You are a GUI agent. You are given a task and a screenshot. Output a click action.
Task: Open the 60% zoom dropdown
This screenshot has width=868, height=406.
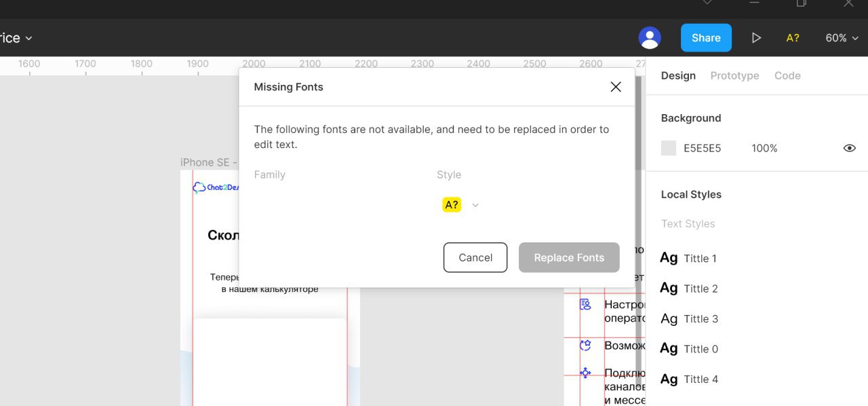pos(842,38)
